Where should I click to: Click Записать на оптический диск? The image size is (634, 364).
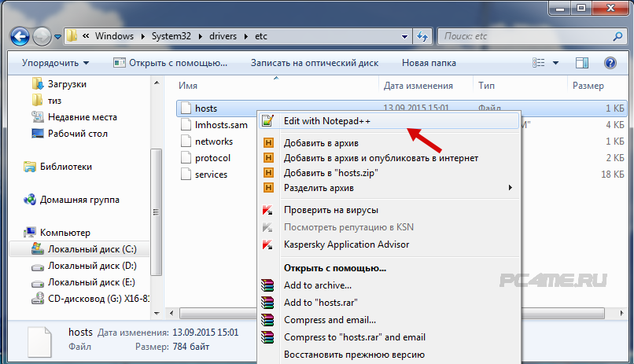pyautogui.click(x=314, y=63)
